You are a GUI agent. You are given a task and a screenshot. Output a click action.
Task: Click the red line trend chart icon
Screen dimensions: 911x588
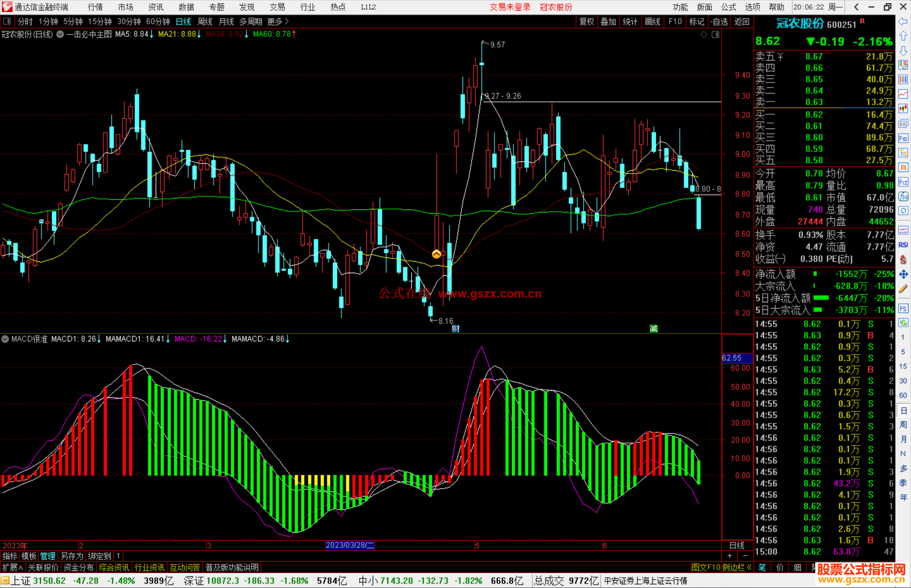[x=903, y=94]
